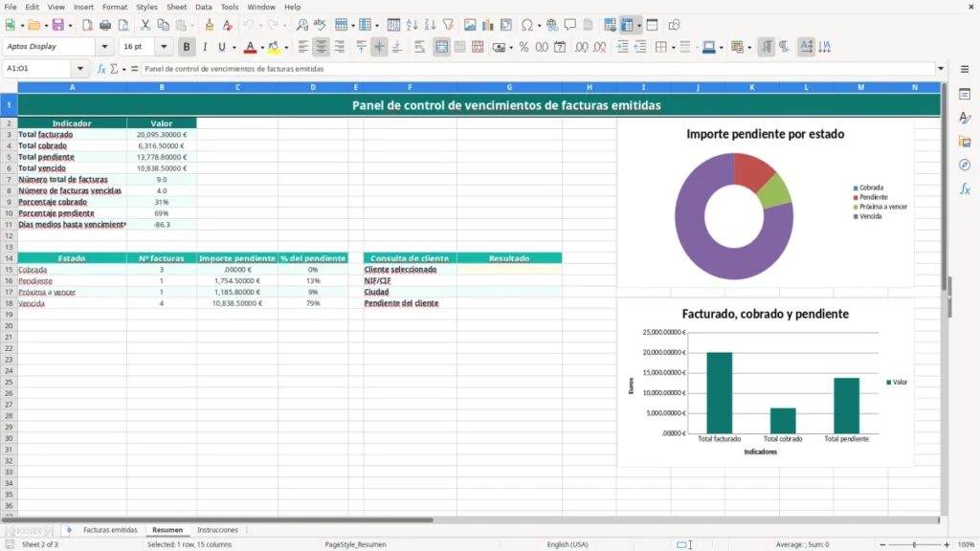Screen dimensions: 980x551
Task: Open the Function Wizard fx icon
Action: click(x=101, y=69)
